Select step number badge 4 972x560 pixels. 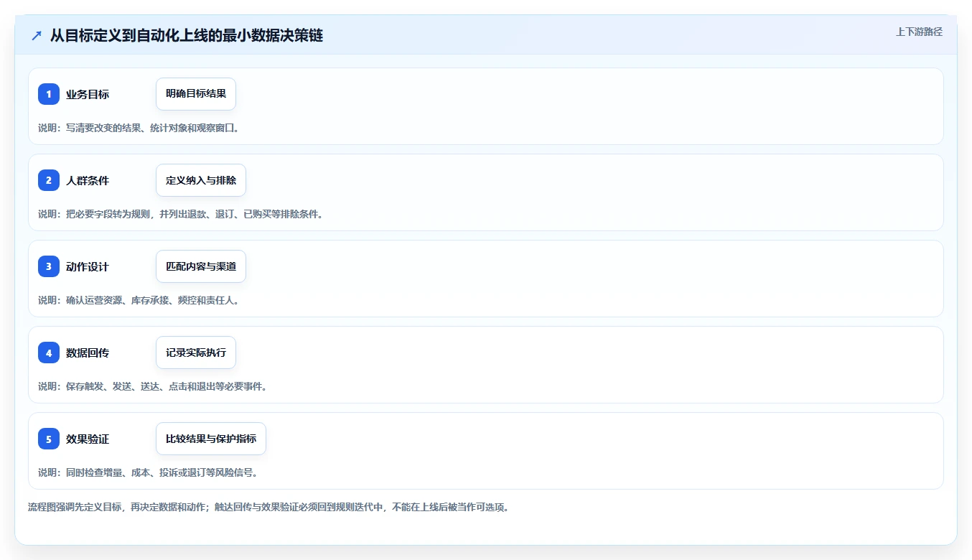click(x=49, y=353)
